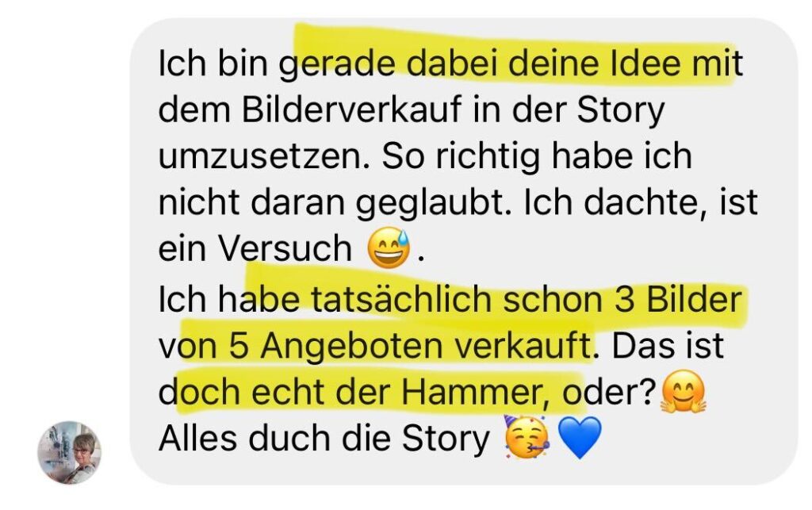Open the sender's round profile picture

tap(70, 453)
